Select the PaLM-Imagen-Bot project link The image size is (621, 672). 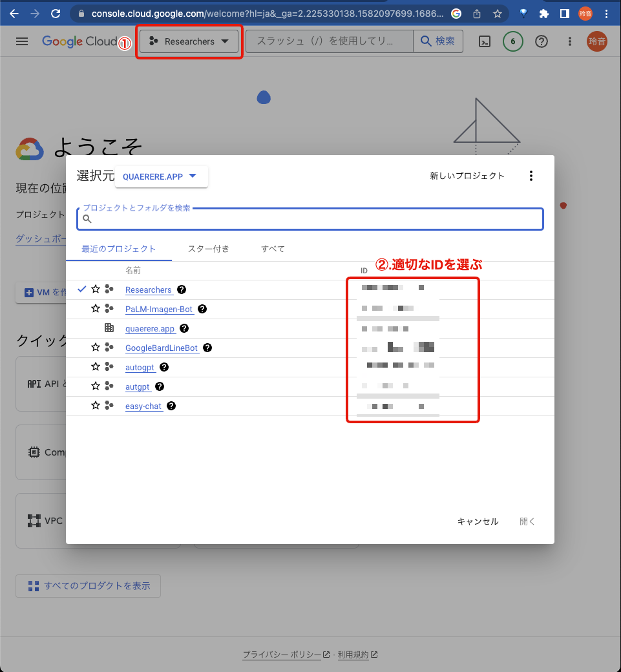pos(159,310)
